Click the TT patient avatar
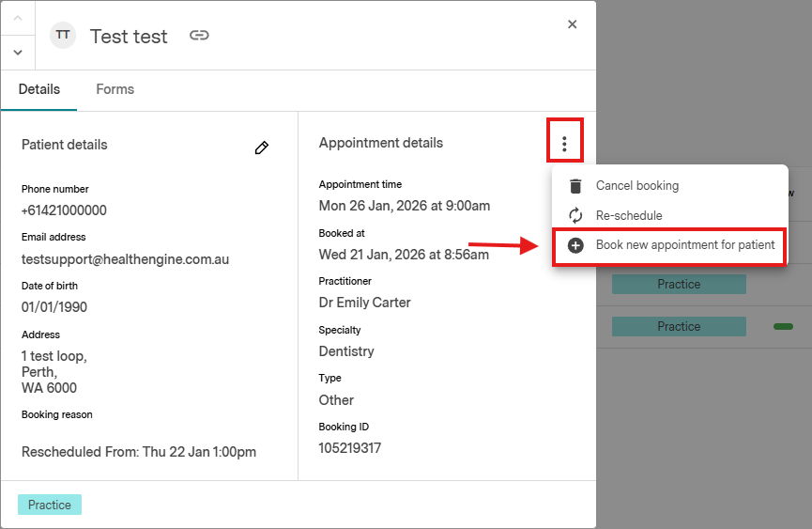The height and width of the screenshot is (529, 812). 63,36
